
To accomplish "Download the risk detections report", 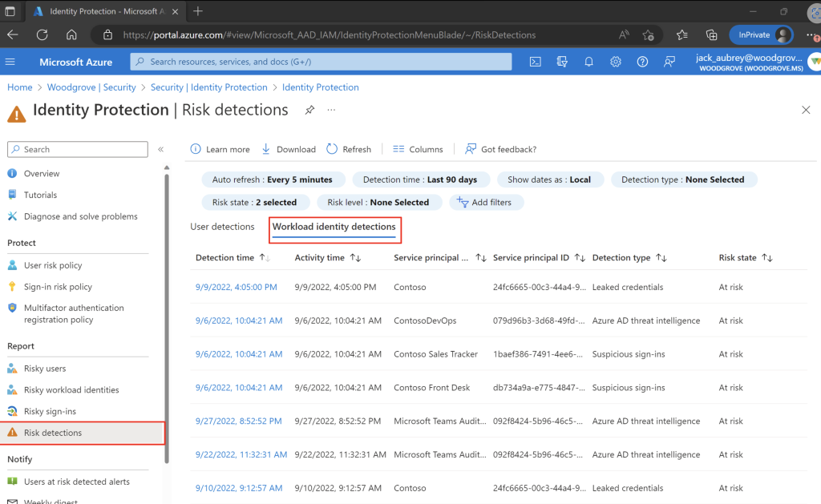I will pyautogui.click(x=289, y=149).
